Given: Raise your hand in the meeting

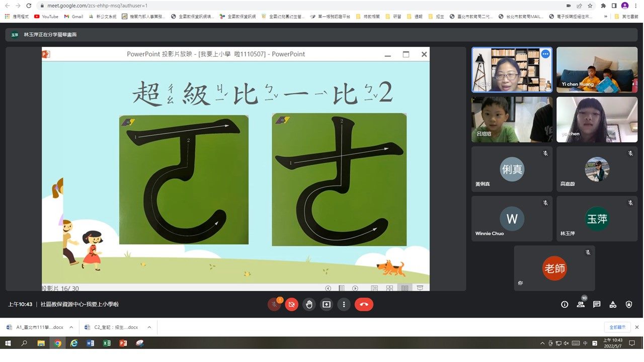Looking at the screenshot, I should 309,304.
